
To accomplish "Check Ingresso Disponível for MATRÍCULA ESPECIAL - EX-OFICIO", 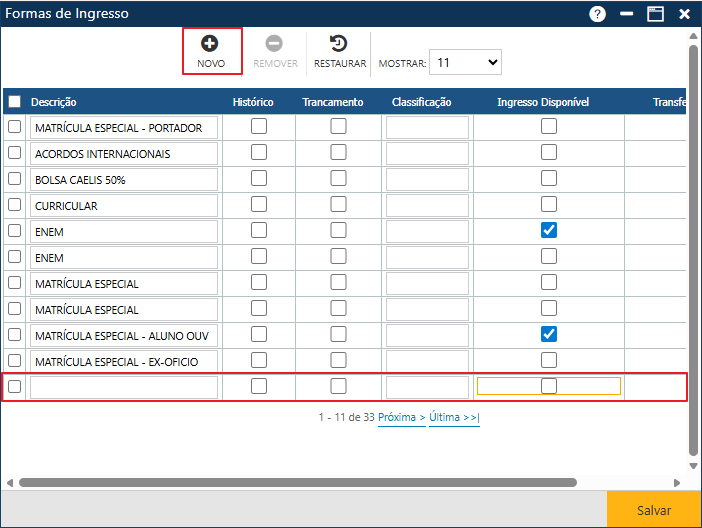I will tap(549, 360).
